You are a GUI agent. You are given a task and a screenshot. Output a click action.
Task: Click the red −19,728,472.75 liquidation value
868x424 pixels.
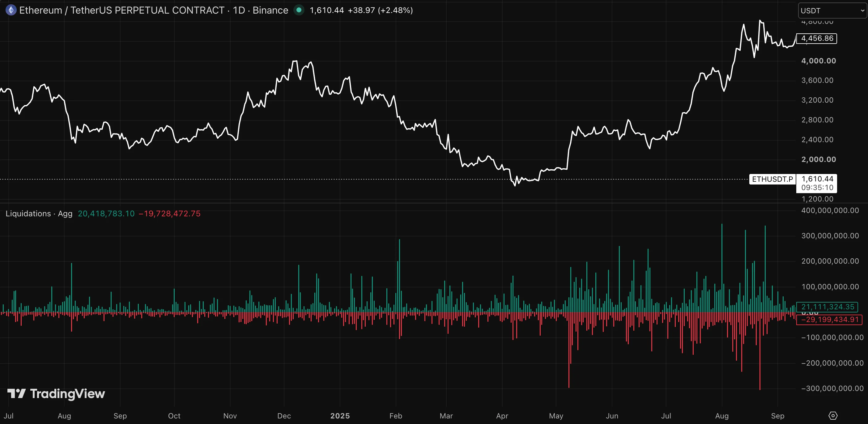click(169, 214)
